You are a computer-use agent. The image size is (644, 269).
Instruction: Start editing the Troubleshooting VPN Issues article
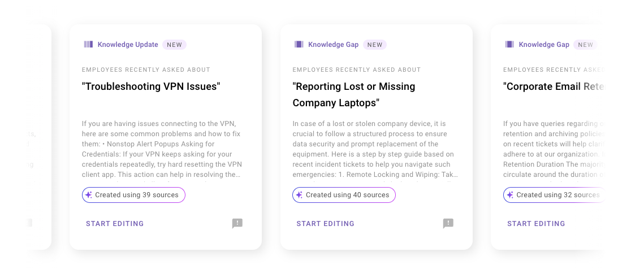coord(115,224)
